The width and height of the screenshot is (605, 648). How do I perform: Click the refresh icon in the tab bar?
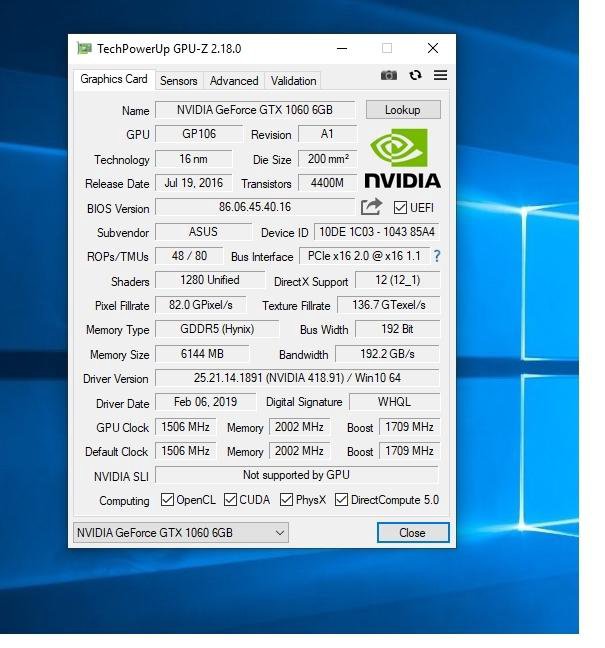(x=415, y=76)
